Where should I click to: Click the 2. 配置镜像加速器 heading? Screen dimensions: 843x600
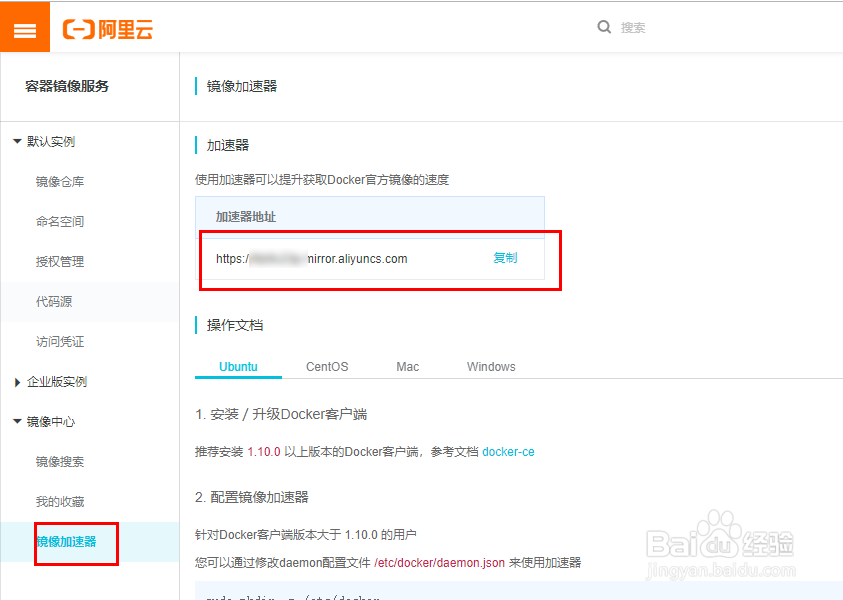coord(252,497)
